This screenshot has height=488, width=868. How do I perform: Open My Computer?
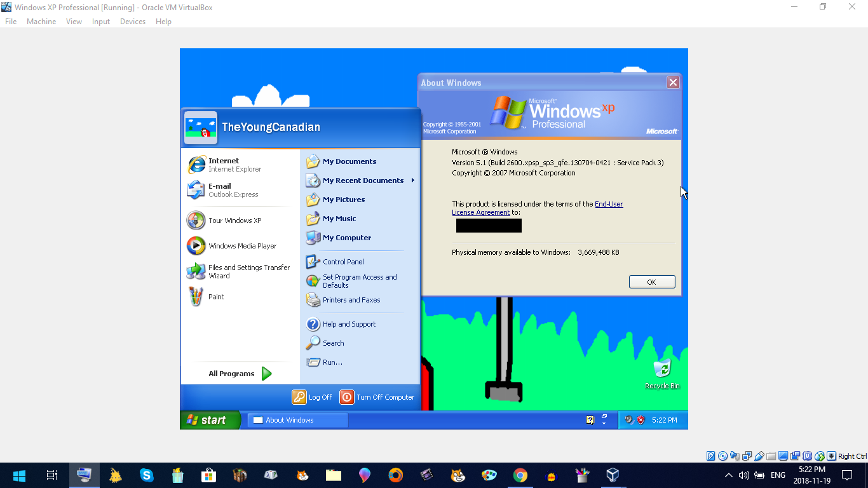[360, 238]
